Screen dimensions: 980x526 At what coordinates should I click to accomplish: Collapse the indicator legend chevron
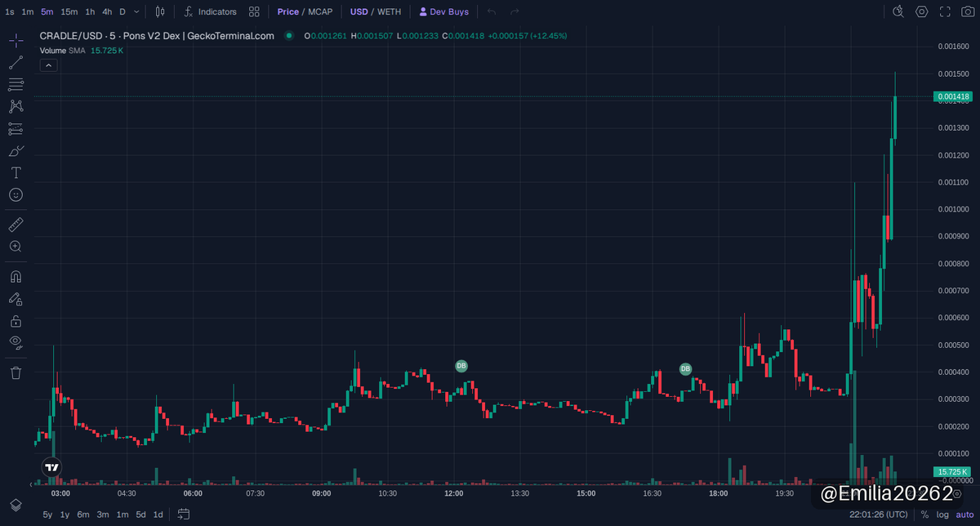[48, 65]
